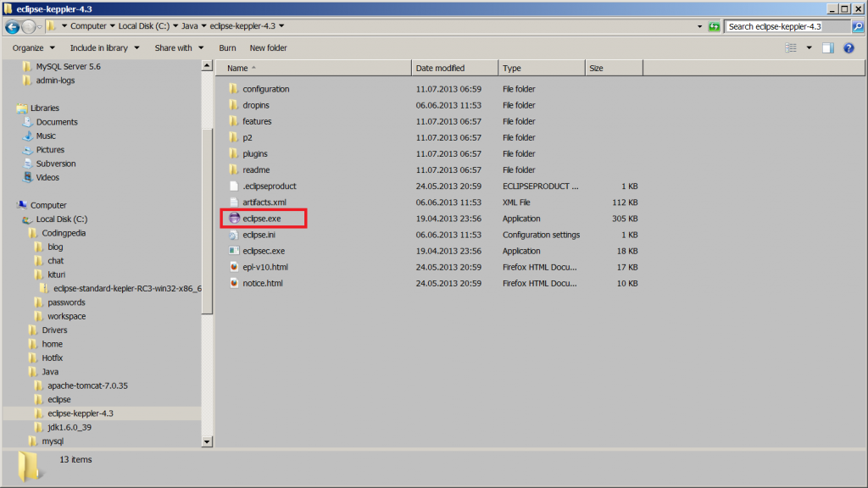Click the Search eclipse-keppler-4.3 field

click(787, 26)
